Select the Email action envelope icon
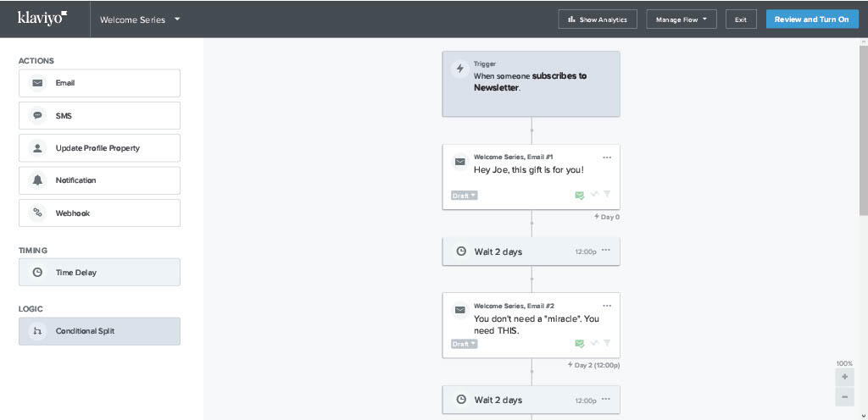The height and width of the screenshot is (420, 868). coord(37,83)
